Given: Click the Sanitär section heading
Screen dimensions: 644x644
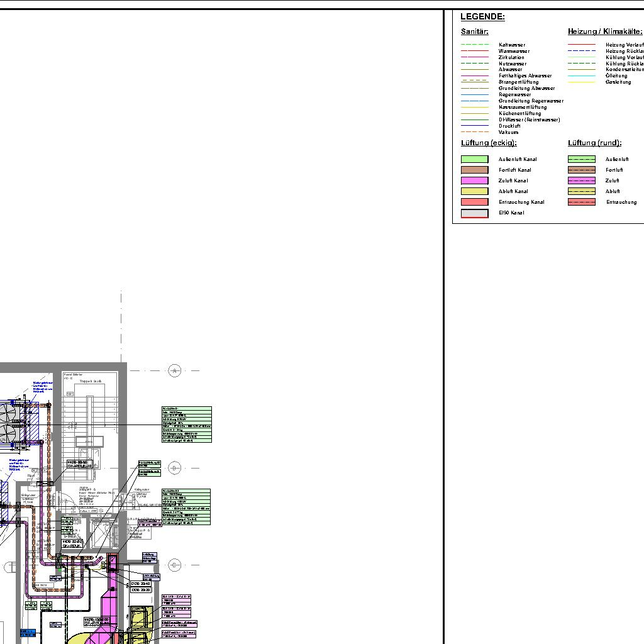Looking at the screenshot, I should pos(474,31).
